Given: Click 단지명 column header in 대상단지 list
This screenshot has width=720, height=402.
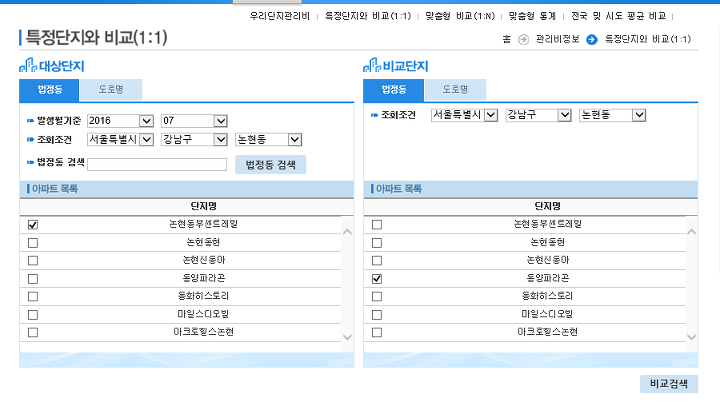Looking at the screenshot, I should click(x=203, y=206).
